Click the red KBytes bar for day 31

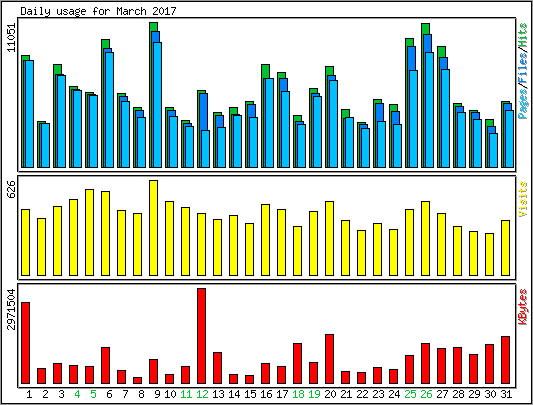pos(505,360)
